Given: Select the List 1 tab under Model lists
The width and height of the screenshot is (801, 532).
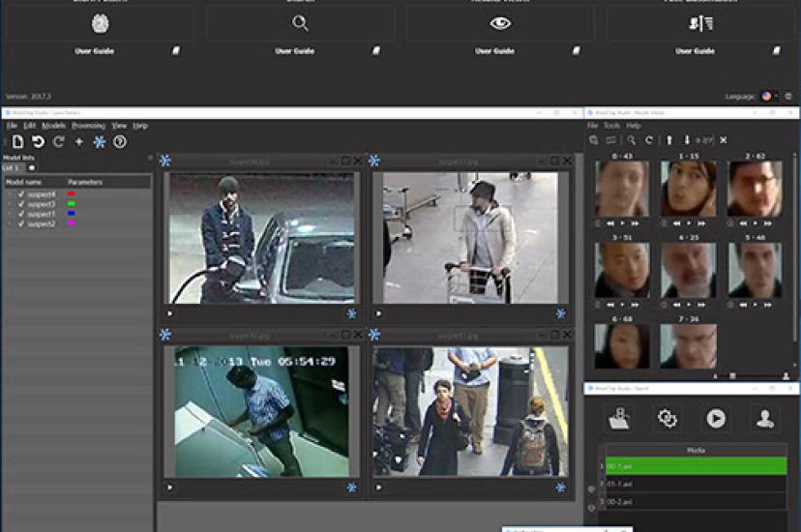Looking at the screenshot, I should [11, 167].
